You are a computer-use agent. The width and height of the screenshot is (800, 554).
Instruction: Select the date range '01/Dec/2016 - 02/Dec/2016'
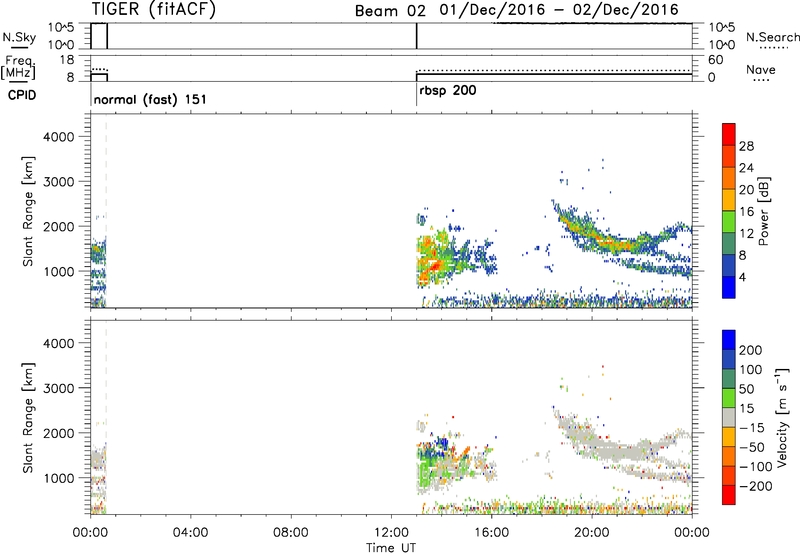tap(559, 10)
